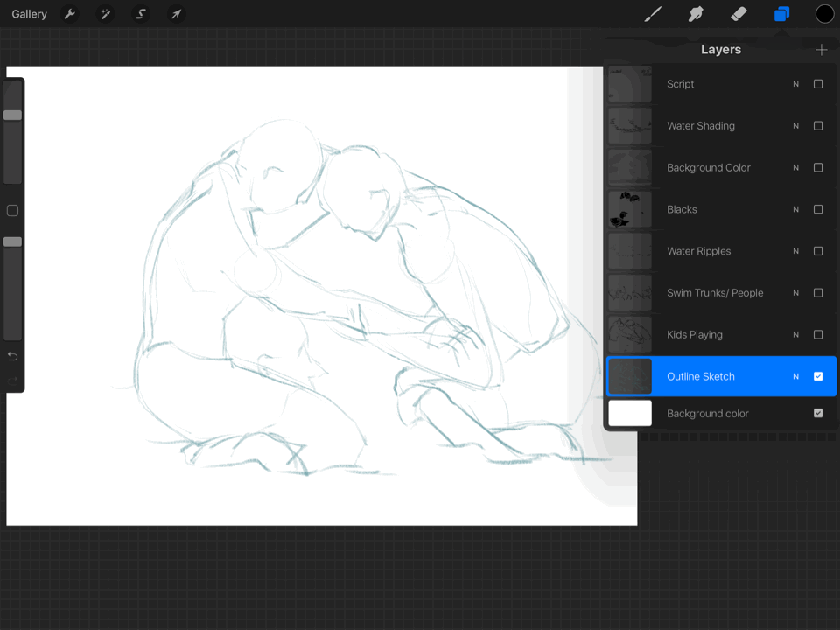Screen dimensions: 840x630
Task: Select the Smudge tool
Action: pos(696,14)
